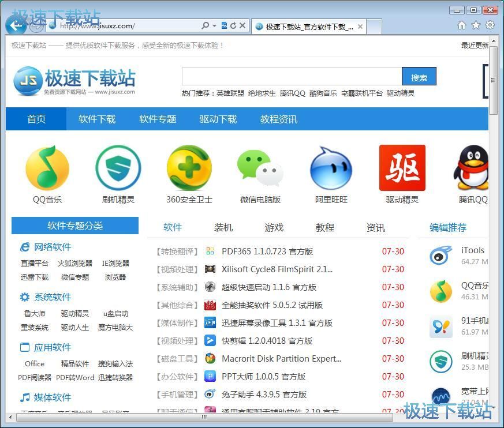Switch to the 装机 list tab
Screen dimensions: 504x428
pyautogui.click(x=223, y=227)
